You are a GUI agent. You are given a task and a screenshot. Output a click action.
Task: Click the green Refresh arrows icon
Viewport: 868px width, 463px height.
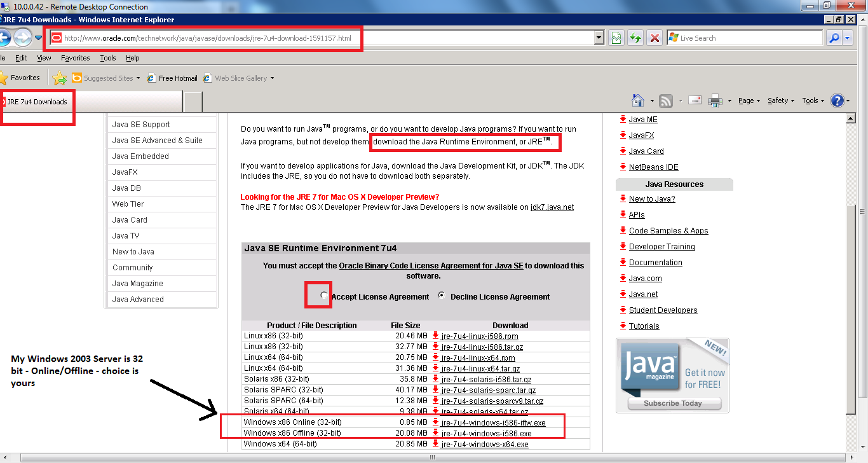click(635, 38)
